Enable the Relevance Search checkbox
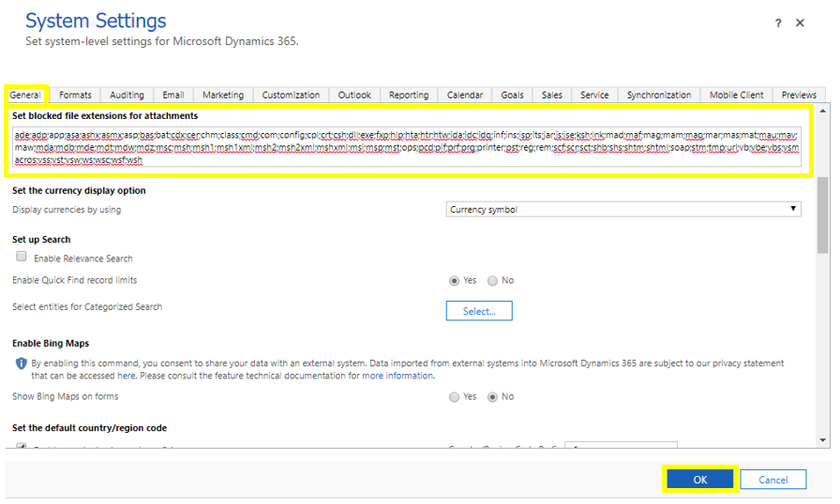This screenshot has height=504, width=840. point(22,257)
